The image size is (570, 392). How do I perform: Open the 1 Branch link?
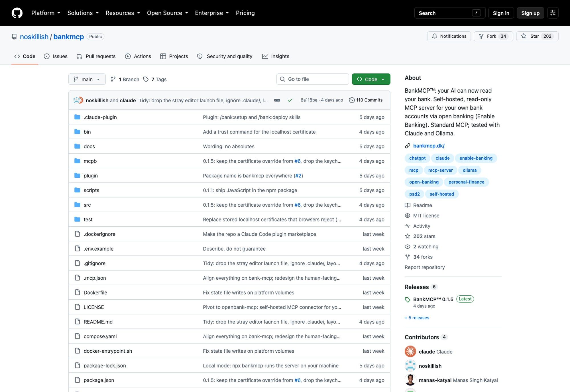pyautogui.click(x=125, y=79)
